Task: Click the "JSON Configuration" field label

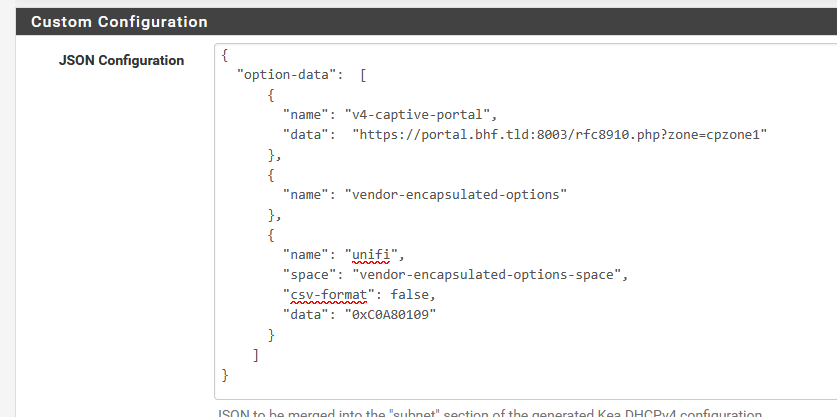Action: [x=121, y=60]
